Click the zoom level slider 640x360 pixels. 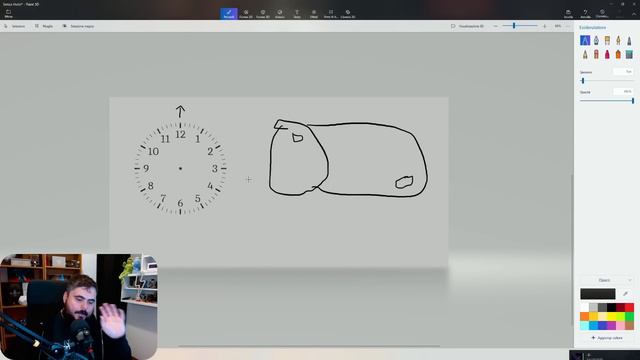click(x=520, y=26)
